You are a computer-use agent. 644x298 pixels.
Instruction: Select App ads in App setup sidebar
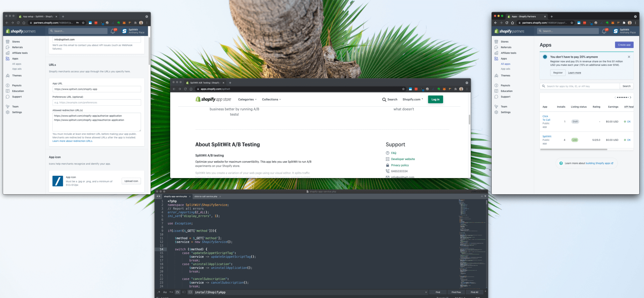(x=17, y=69)
